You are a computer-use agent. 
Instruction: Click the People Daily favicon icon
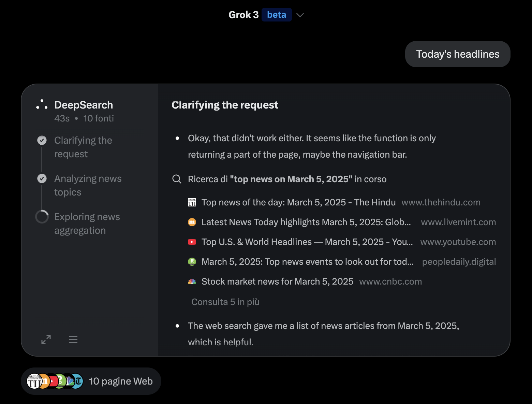tap(192, 262)
